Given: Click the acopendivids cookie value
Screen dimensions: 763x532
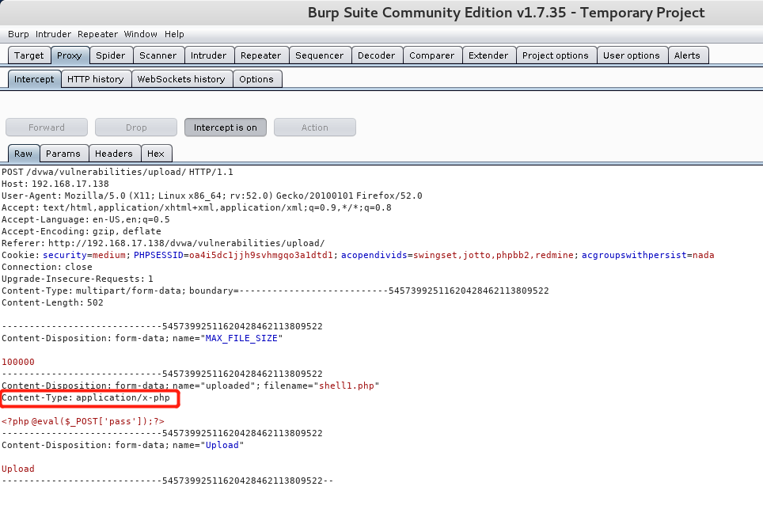Looking at the screenshot, I should (493, 255).
